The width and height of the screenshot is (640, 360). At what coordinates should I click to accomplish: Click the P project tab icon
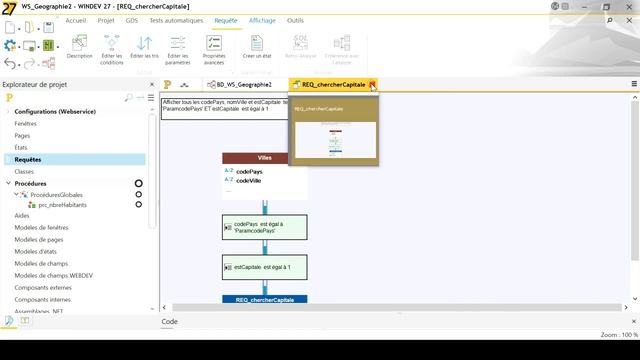[167, 84]
